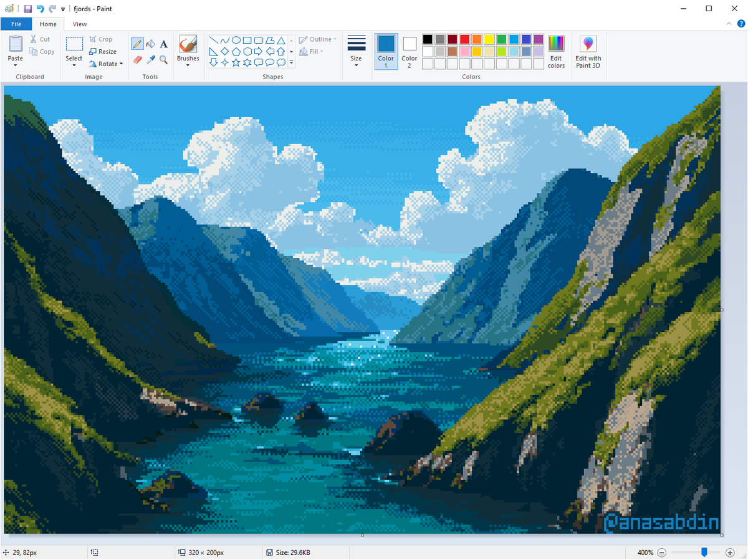Click the Undo arrow in the title bar
Screen dimensions: 748x560
tap(40, 9)
